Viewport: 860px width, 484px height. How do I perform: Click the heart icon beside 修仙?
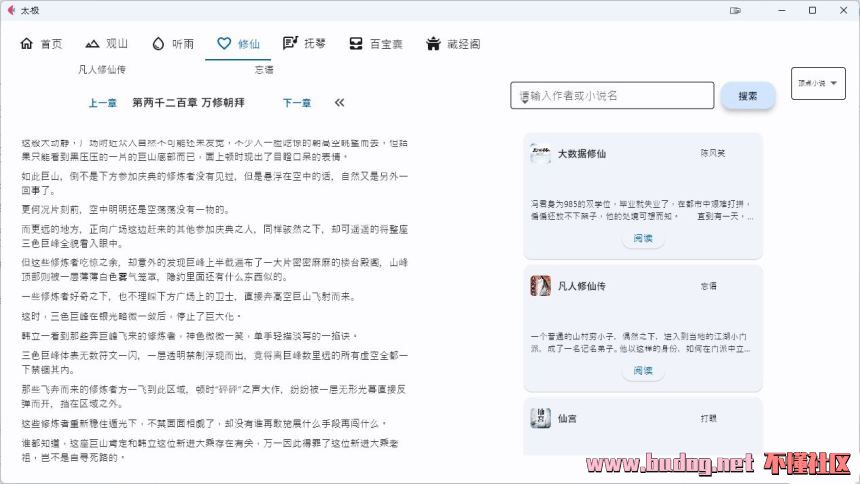224,43
